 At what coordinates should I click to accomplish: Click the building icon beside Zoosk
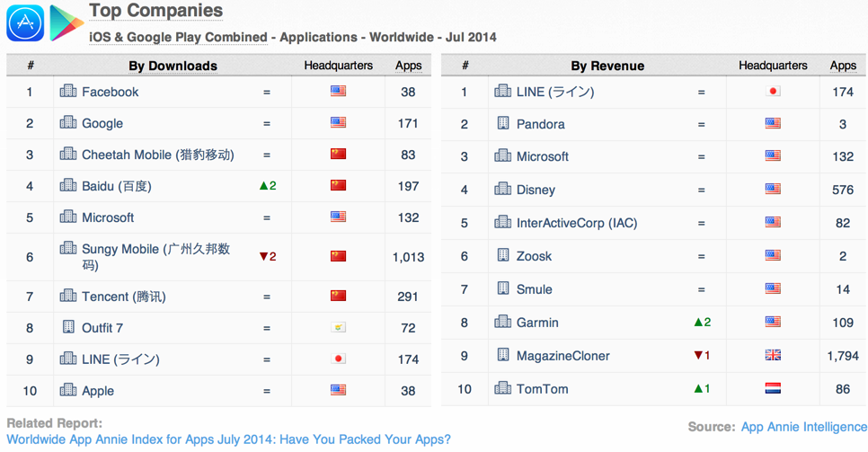click(502, 255)
